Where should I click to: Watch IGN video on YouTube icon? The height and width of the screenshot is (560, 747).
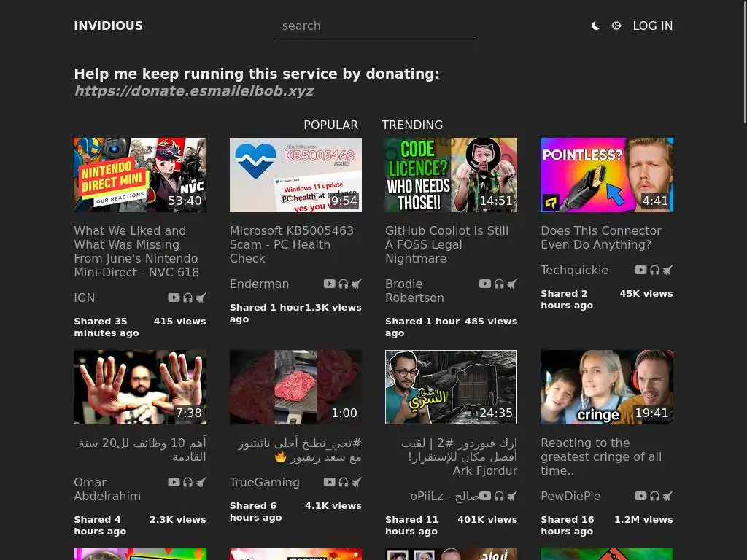coord(174,297)
